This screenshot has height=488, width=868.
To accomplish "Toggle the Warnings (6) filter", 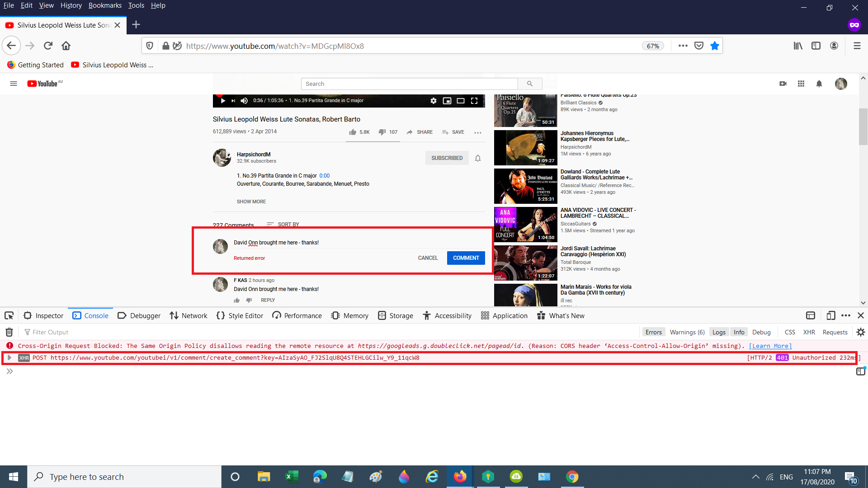I will point(687,332).
